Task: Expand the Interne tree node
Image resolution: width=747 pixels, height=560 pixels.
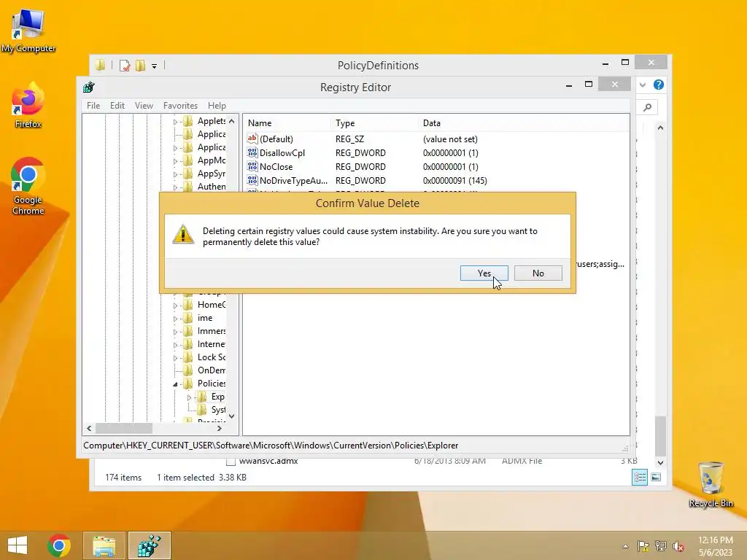Action: coord(175,345)
